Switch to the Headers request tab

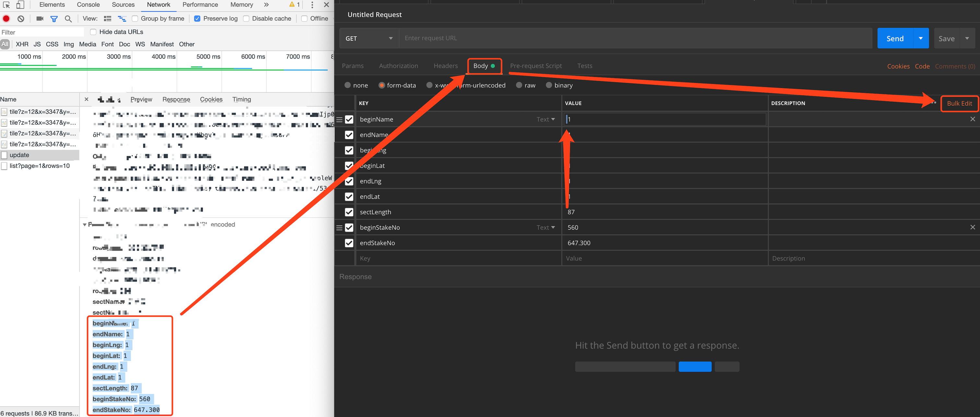446,66
